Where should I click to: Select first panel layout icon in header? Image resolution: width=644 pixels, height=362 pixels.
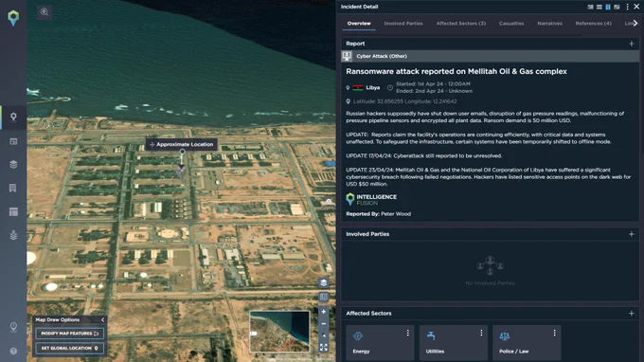(591, 7)
